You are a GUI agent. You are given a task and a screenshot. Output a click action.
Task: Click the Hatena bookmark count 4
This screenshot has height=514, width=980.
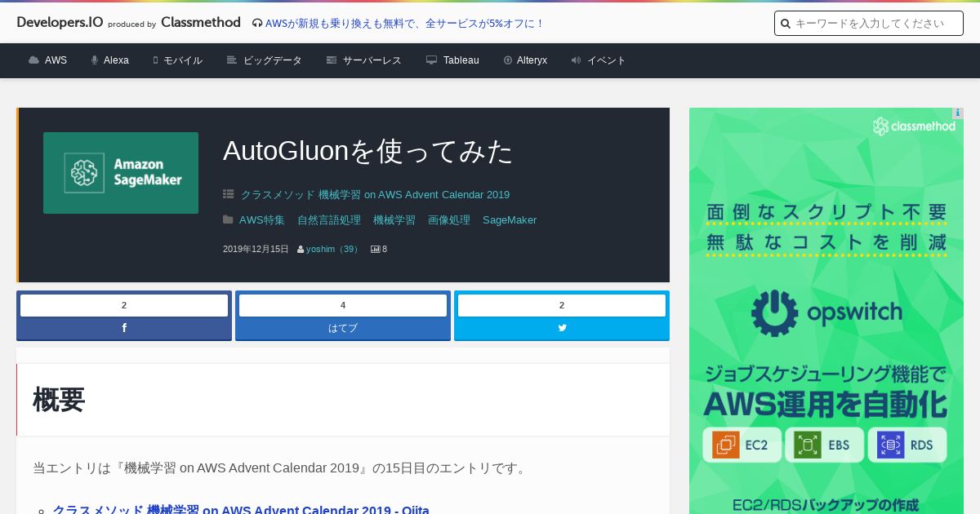coord(343,306)
